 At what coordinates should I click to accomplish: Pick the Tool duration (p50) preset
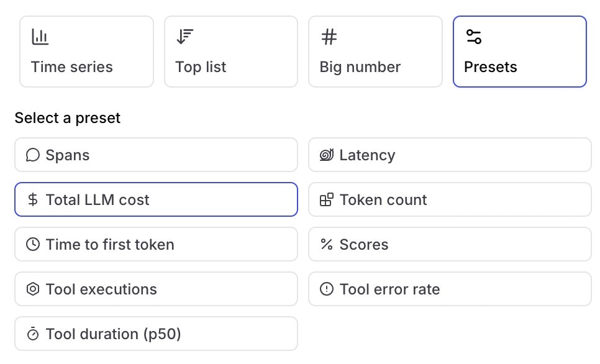(156, 334)
